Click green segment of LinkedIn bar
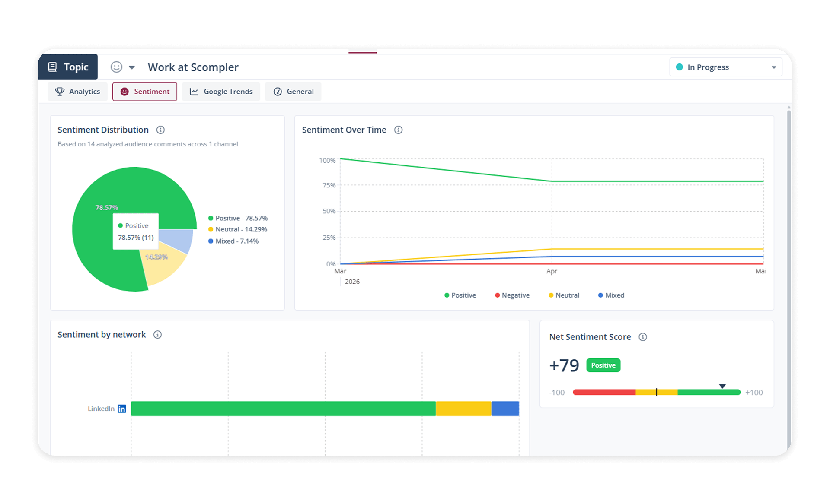 pyautogui.click(x=283, y=409)
